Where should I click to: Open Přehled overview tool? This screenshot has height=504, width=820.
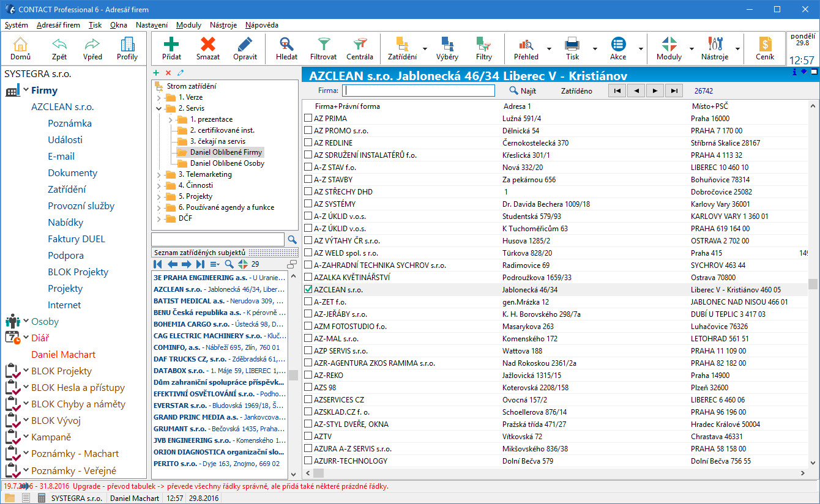point(526,48)
